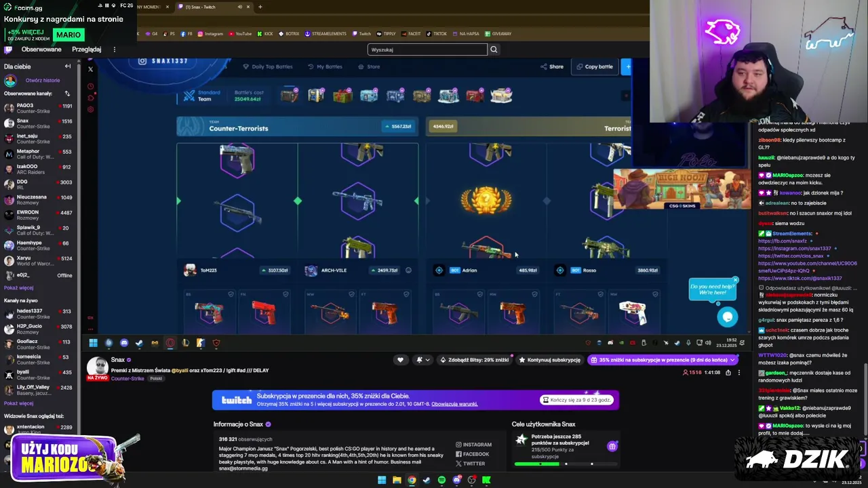Click the search magnifier button
The image size is (868, 488).
point(494,49)
